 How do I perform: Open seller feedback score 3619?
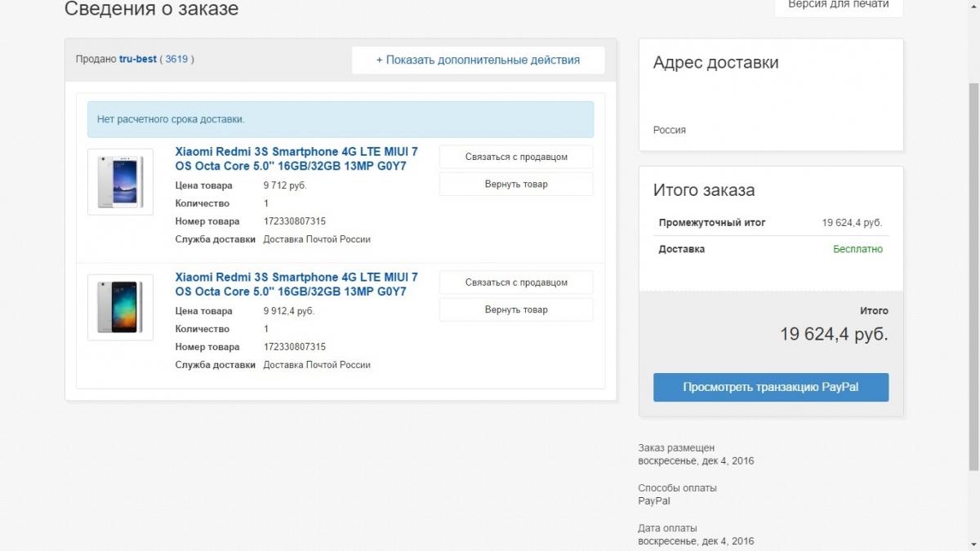pos(176,60)
